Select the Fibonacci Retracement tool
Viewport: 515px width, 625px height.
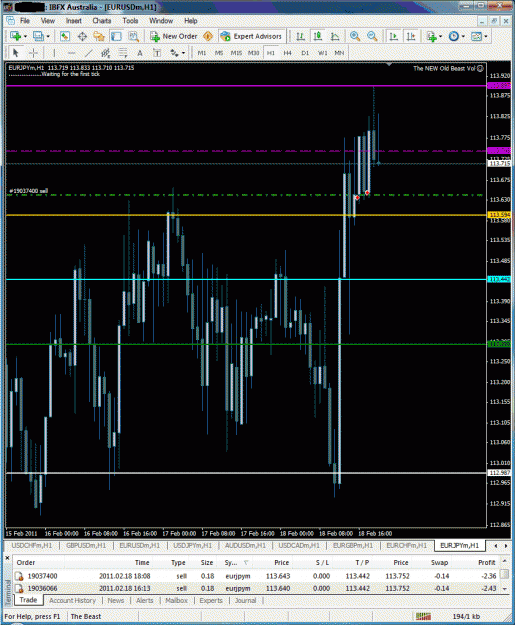(x=123, y=53)
